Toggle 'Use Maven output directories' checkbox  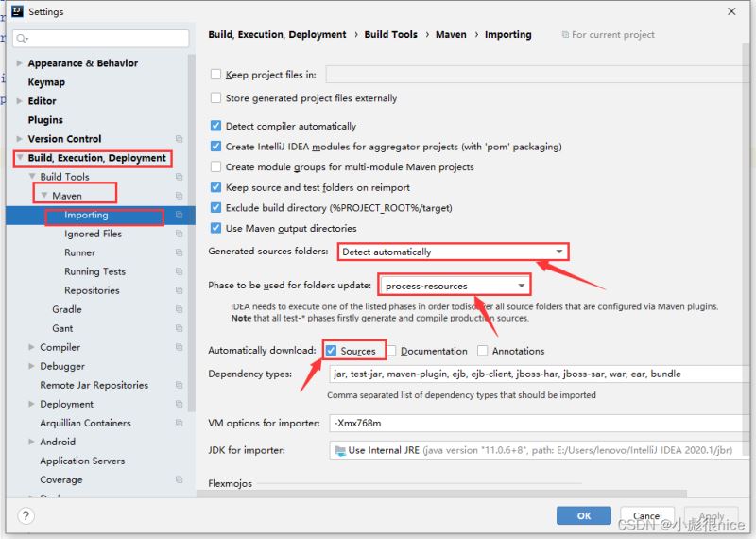click(215, 228)
